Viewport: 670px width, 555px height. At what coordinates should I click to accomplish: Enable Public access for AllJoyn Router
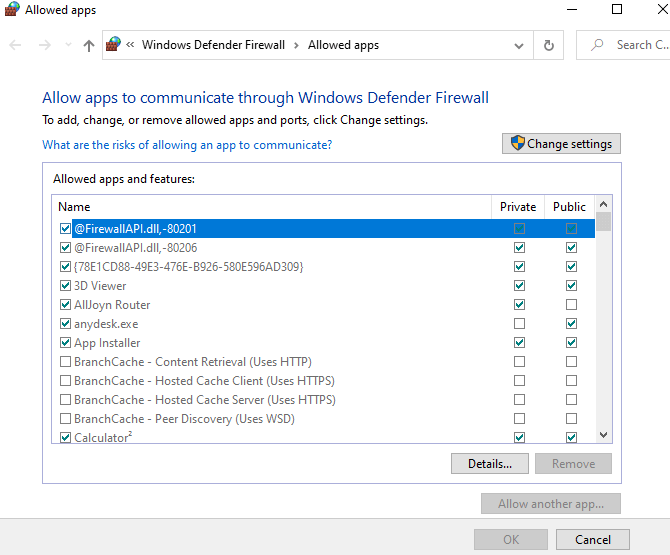click(571, 305)
